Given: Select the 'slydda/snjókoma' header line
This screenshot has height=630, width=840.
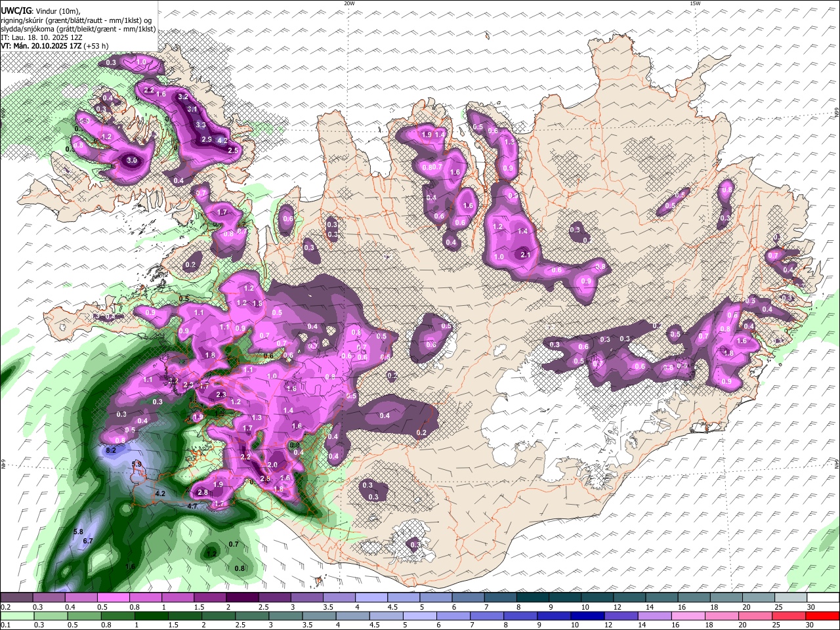Looking at the screenshot, I should point(78,29).
